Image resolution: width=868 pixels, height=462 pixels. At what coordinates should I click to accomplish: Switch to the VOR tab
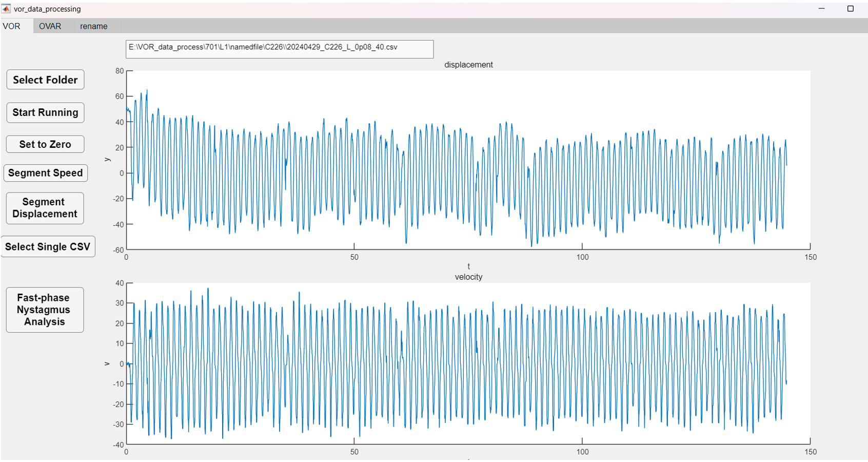coord(12,26)
